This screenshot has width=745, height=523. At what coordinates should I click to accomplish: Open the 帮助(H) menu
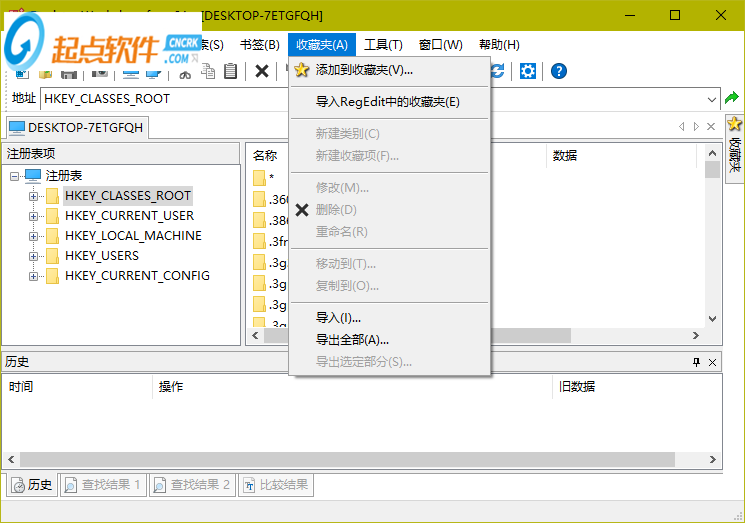coord(499,45)
